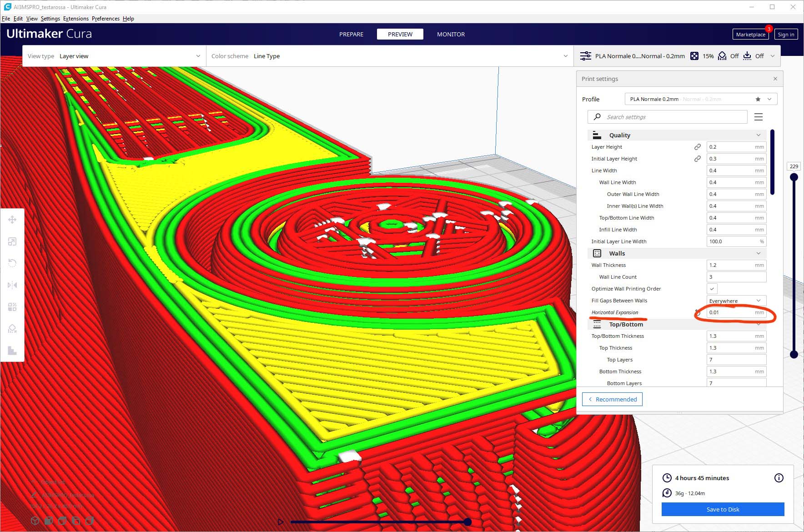
Task: Click the Horizontal Expansion value field
Action: point(736,312)
